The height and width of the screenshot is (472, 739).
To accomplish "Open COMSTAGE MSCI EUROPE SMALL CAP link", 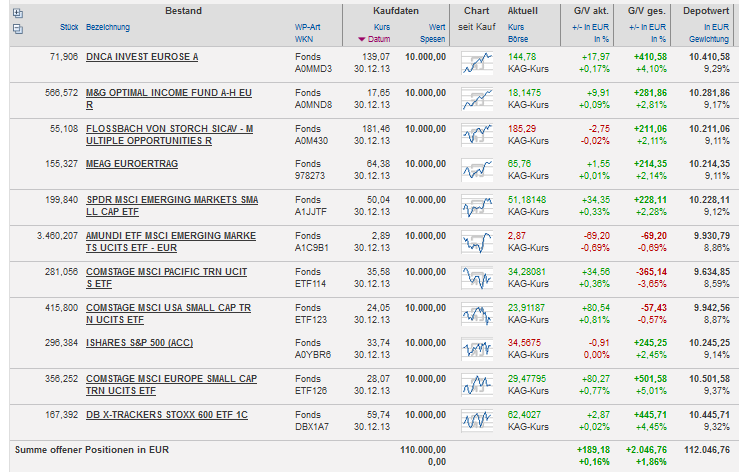I will click(172, 385).
